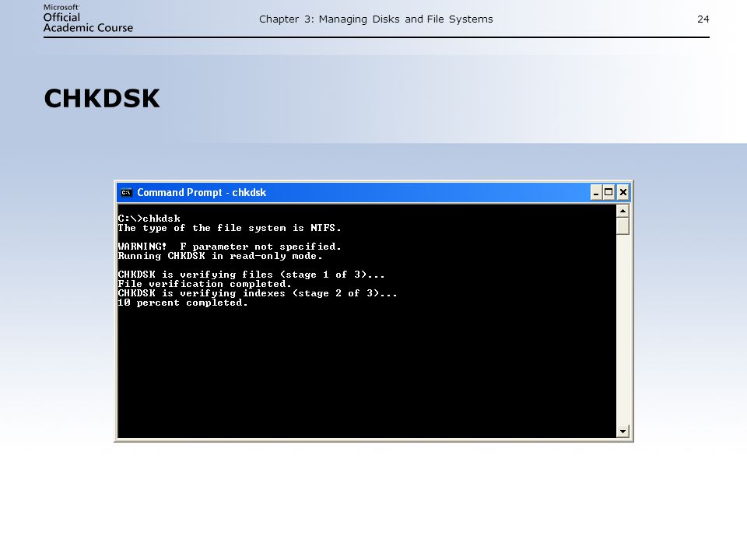This screenshot has width=747, height=560.
Task: Click 'The type of the file system is NTFS.'
Action: [230, 228]
